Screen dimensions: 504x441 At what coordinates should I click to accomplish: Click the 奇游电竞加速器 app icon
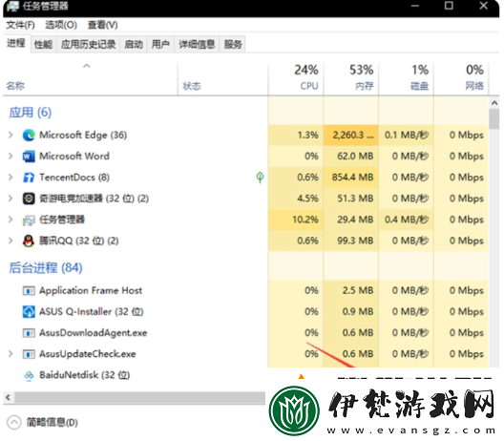pos(29,199)
